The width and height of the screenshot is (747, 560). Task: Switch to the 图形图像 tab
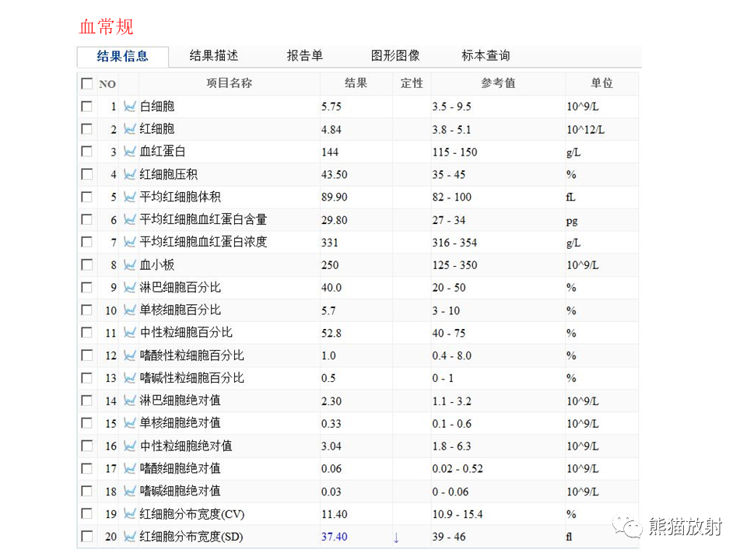click(395, 56)
